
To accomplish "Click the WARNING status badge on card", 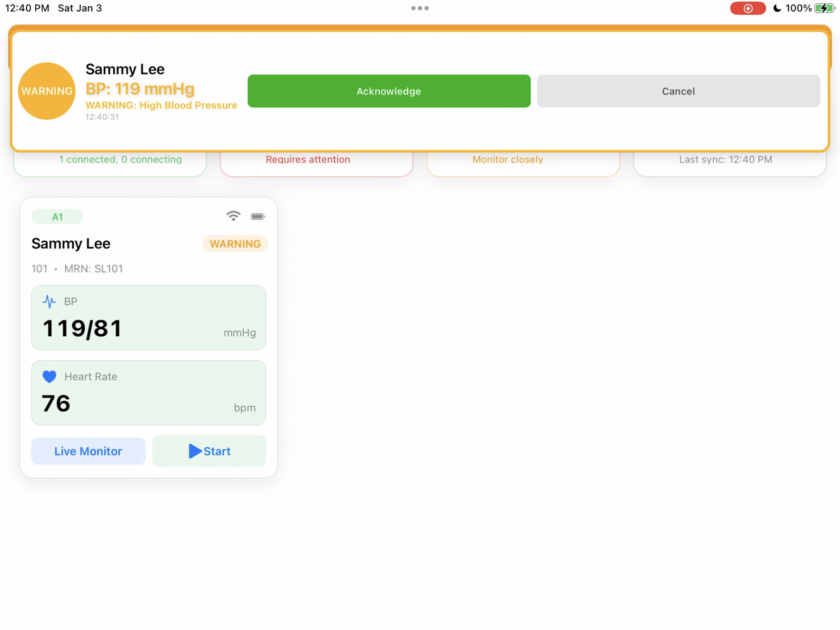I will (x=235, y=244).
